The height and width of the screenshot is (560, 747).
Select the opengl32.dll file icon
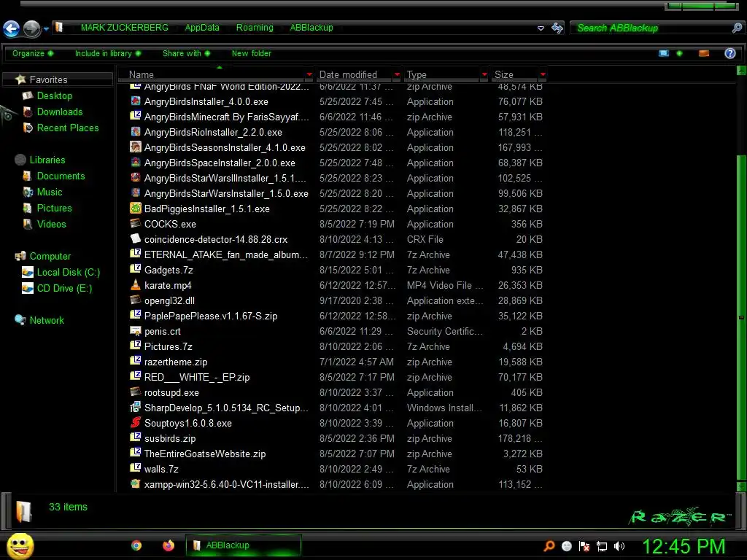136,300
